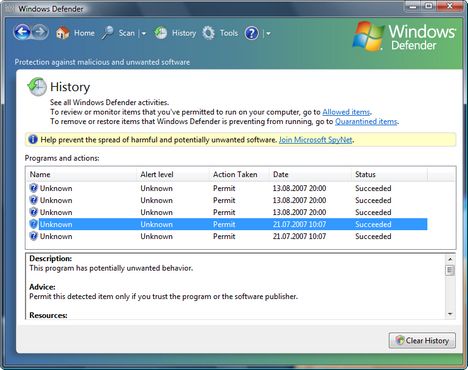
Task: Click Succeeded in the third 13.08.2007 row
Action: 373,212
